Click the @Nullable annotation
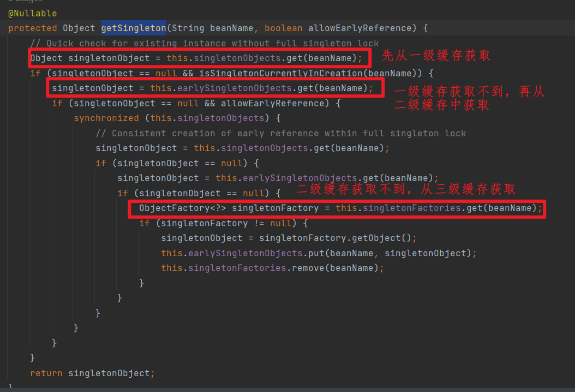This screenshot has width=575, height=392. pos(33,14)
